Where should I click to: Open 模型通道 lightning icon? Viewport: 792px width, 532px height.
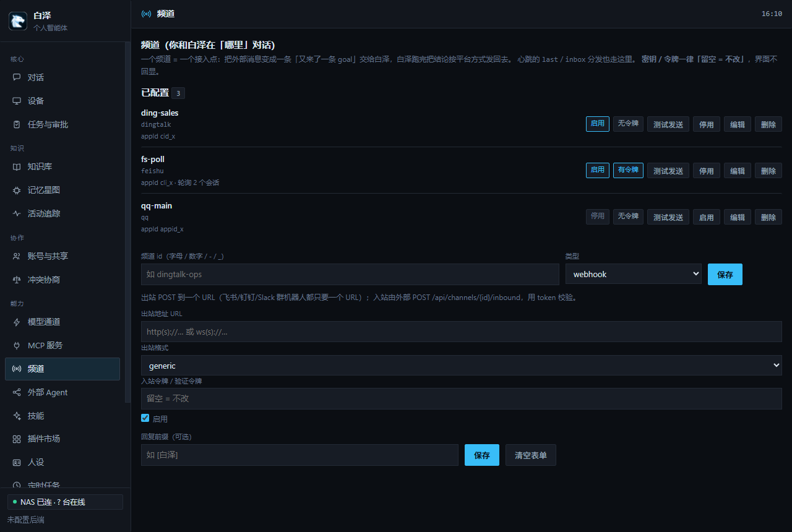tap(17, 322)
